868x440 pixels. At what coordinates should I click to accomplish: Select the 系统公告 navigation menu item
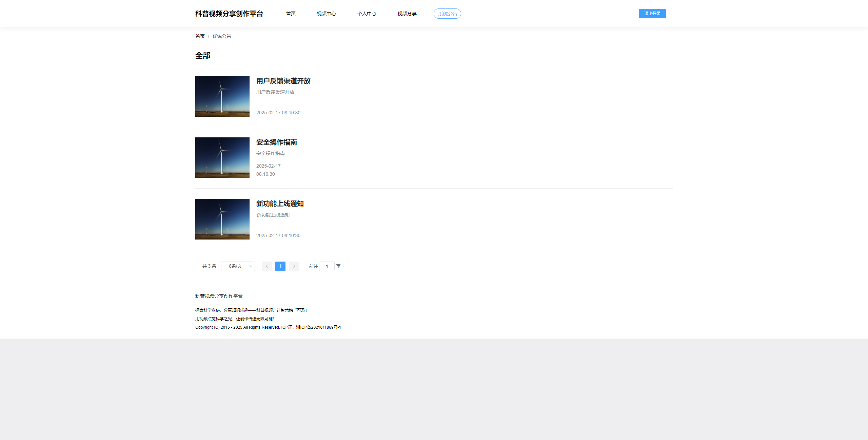tap(448, 14)
